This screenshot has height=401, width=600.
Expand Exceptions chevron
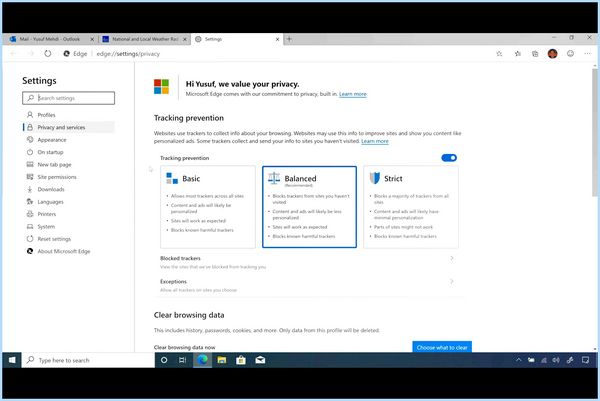452,282
